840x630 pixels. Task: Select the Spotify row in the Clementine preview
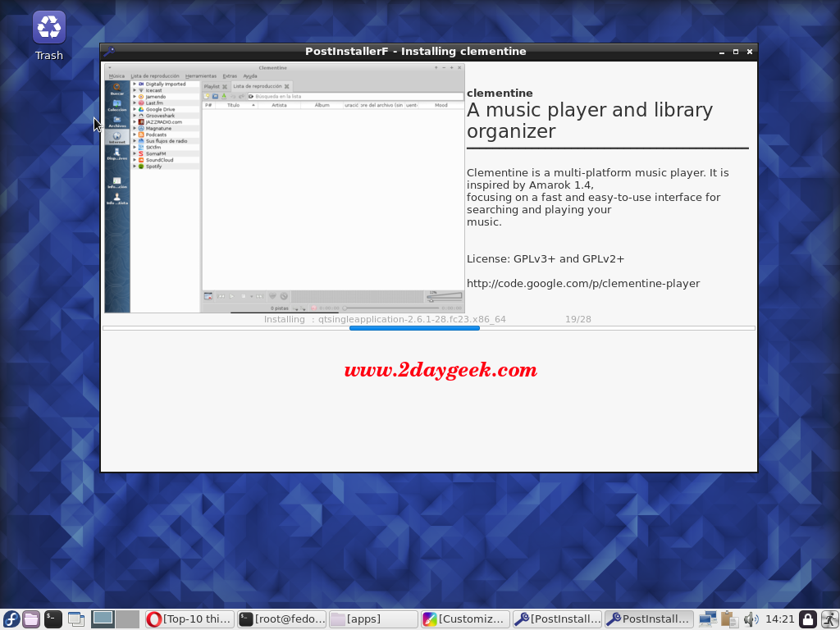(166, 167)
